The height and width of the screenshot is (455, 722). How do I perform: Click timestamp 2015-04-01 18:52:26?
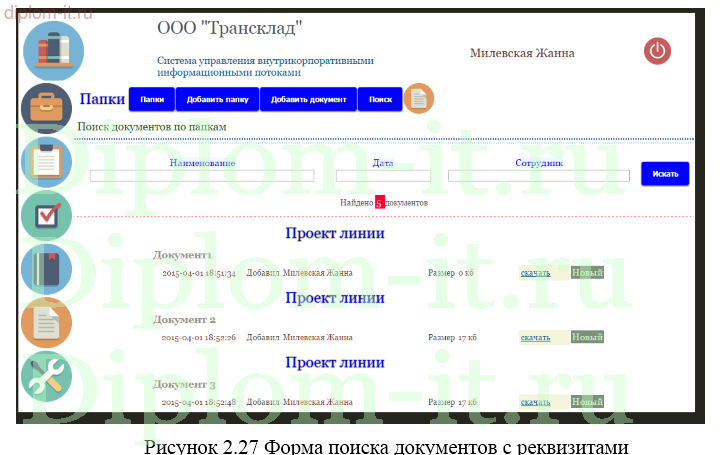point(199,338)
